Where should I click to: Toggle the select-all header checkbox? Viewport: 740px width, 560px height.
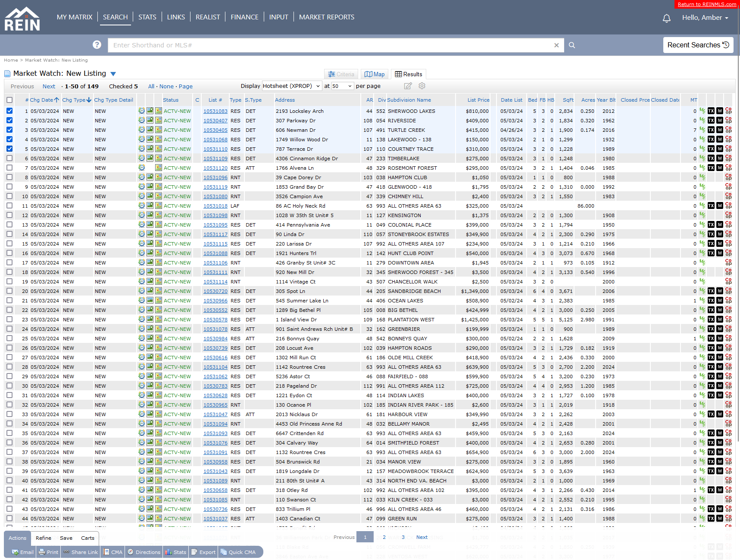coord(9,100)
